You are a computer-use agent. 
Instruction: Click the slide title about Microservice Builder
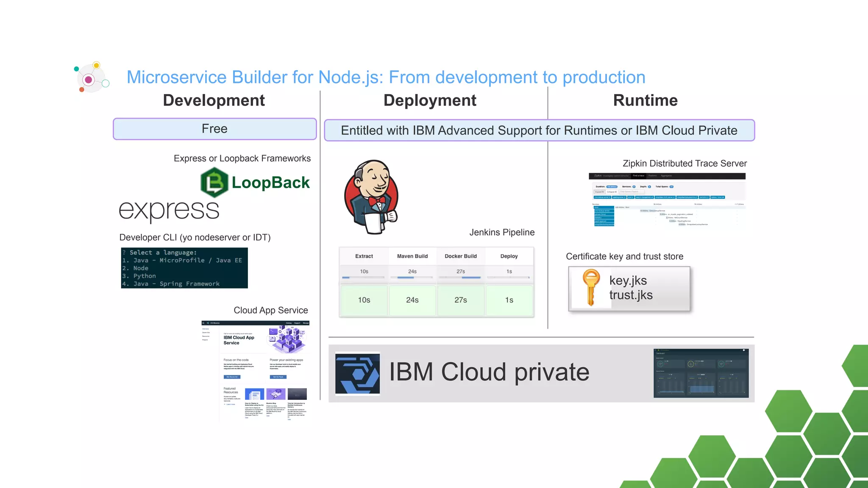pos(386,78)
